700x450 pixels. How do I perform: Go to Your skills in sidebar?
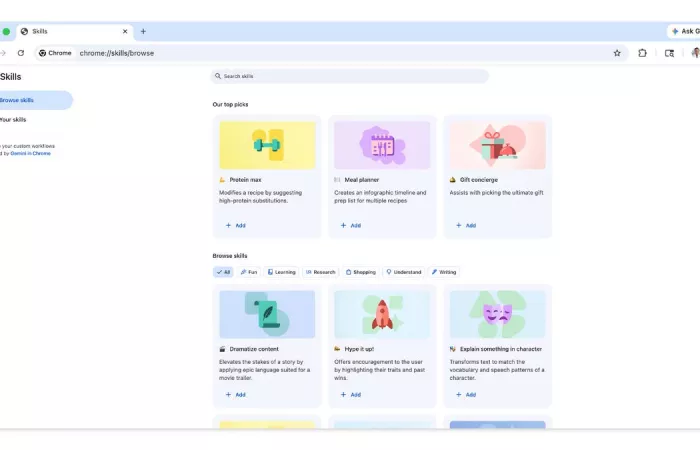[x=14, y=119]
